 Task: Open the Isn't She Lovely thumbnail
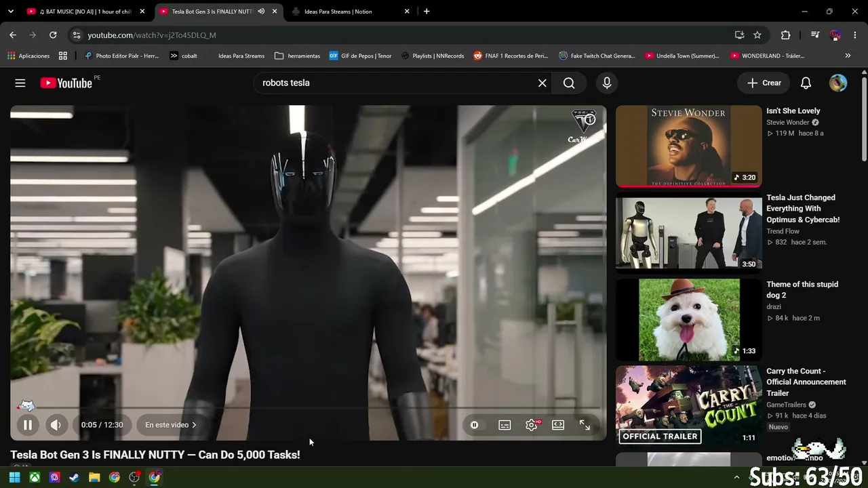689,146
